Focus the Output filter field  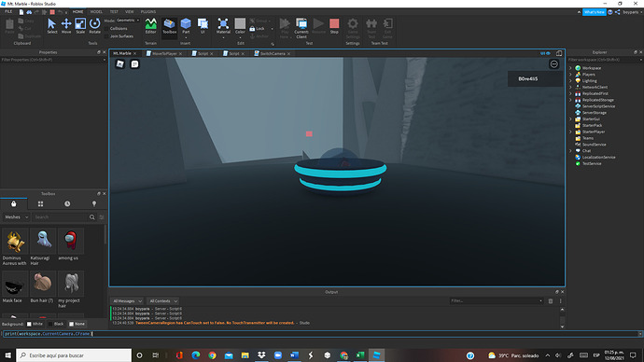tap(497, 300)
